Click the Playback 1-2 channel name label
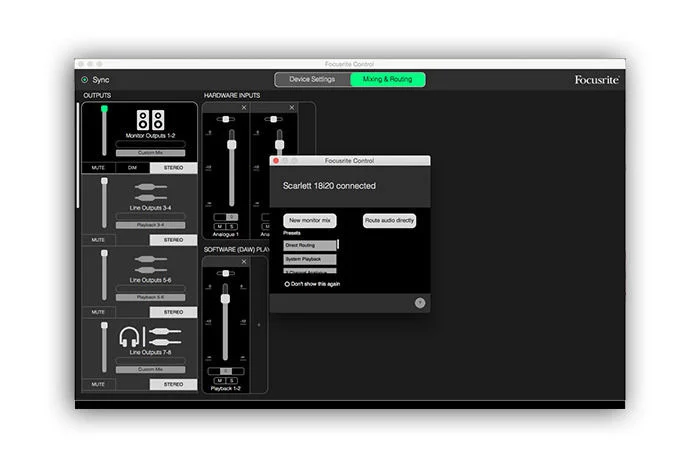Image resolution: width=700 pixels, height=471 pixels. coord(226,389)
